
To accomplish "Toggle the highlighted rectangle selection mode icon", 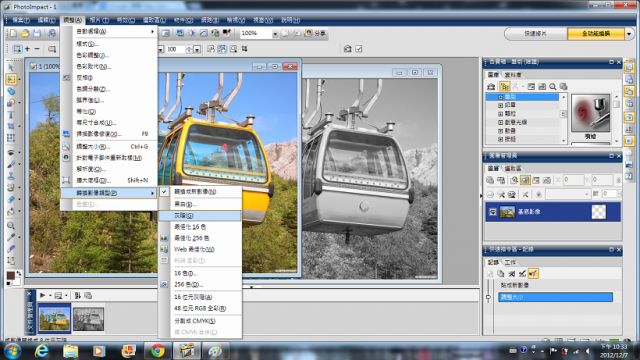I will coord(17,49).
